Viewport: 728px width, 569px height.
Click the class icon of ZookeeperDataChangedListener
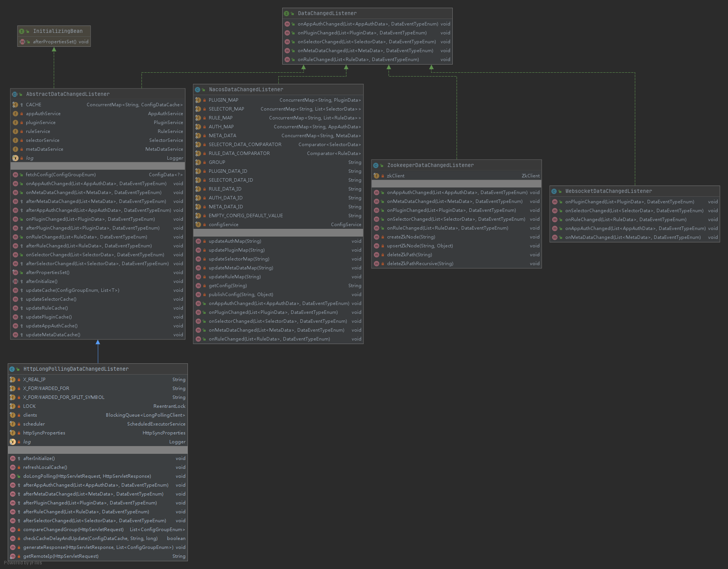click(x=376, y=165)
